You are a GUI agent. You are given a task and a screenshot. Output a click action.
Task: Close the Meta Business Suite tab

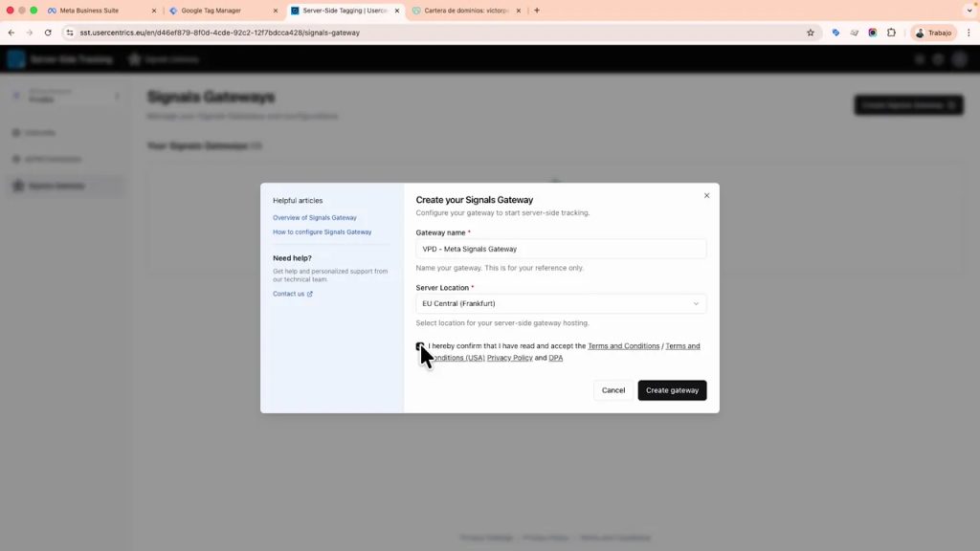coord(154,11)
